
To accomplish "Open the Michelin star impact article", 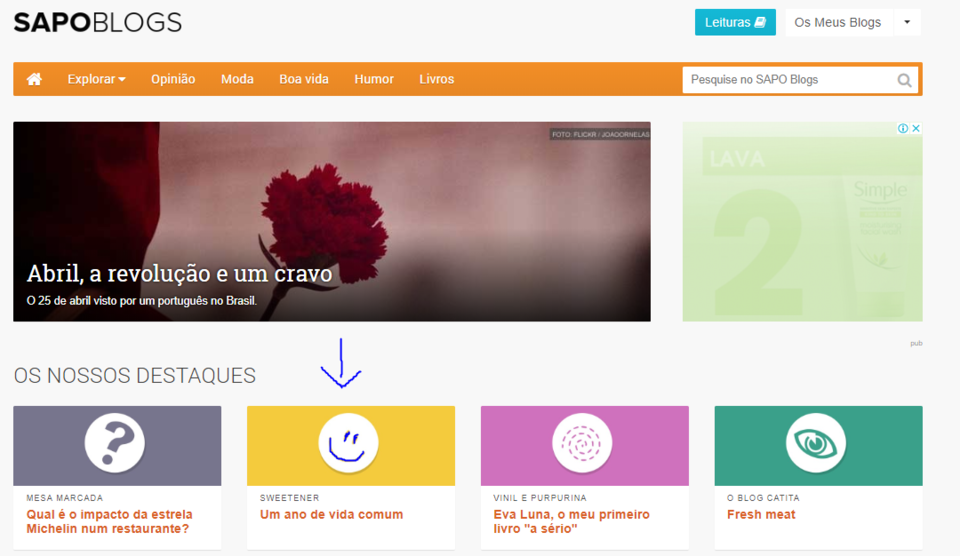I will (x=110, y=522).
